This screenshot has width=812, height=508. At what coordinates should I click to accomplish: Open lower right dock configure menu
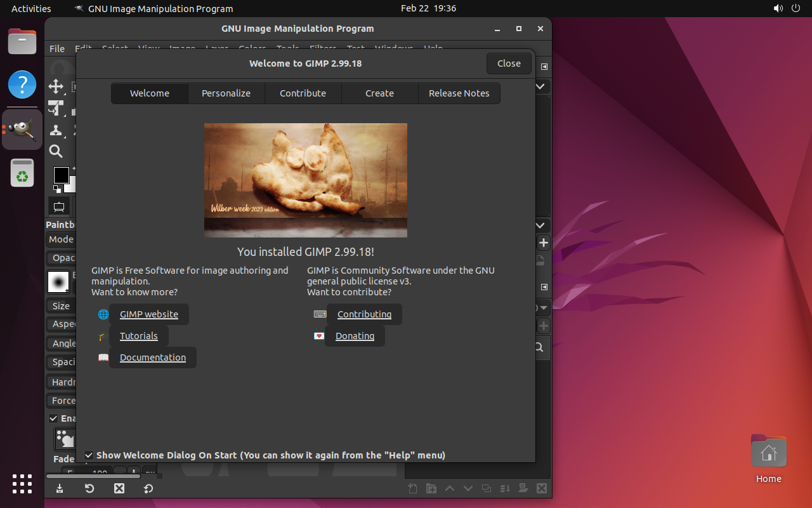tap(544, 288)
